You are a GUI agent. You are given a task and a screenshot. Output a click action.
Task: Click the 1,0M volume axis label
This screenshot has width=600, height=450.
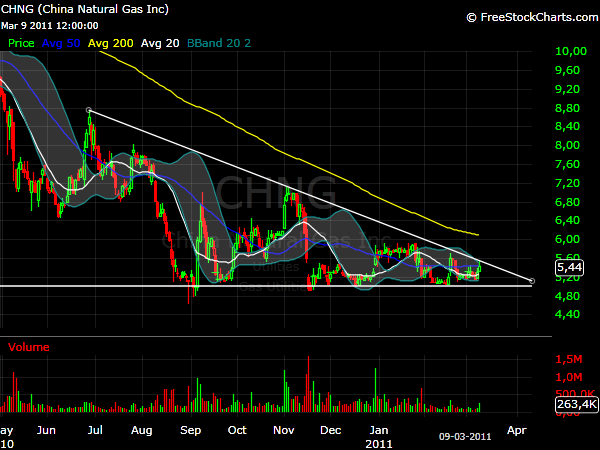(x=569, y=377)
